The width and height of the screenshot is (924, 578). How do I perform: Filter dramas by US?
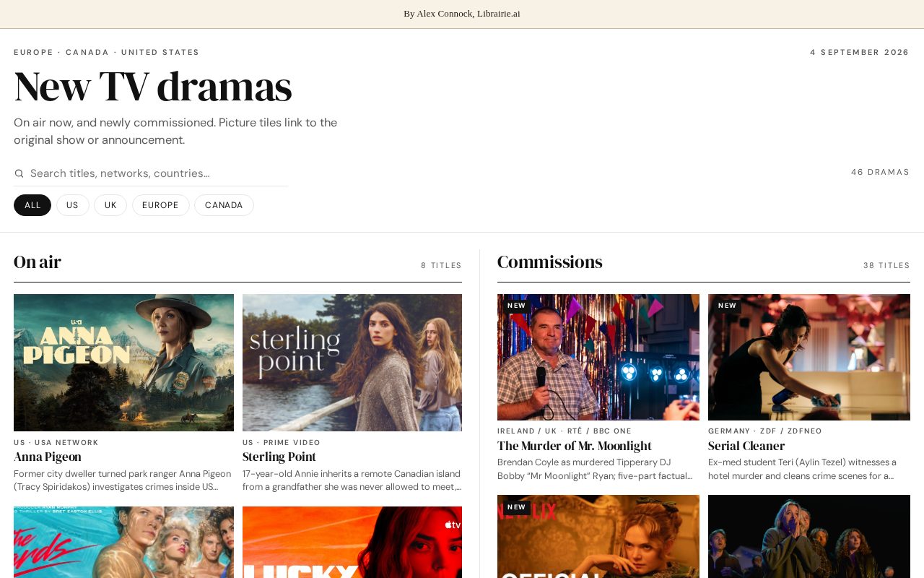[72, 205]
